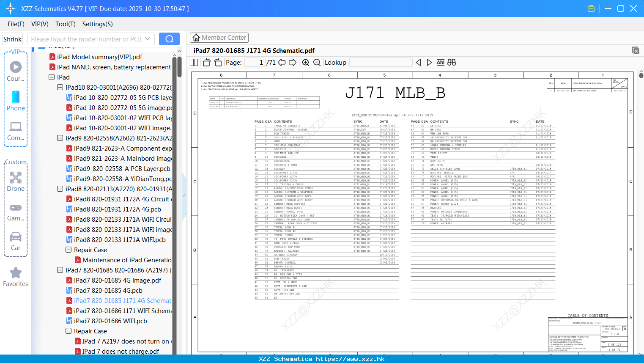The height and width of the screenshot is (363, 644).
Task: Click the blue search button
Action: pyautogui.click(x=169, y=39)
